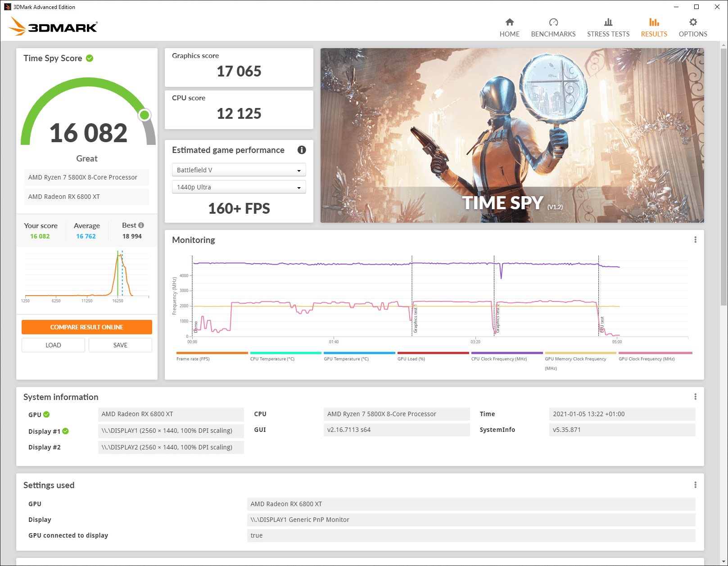The image size is (728, 566).
Task: Open Settings used three-dot menu
Action: [695, 485]
